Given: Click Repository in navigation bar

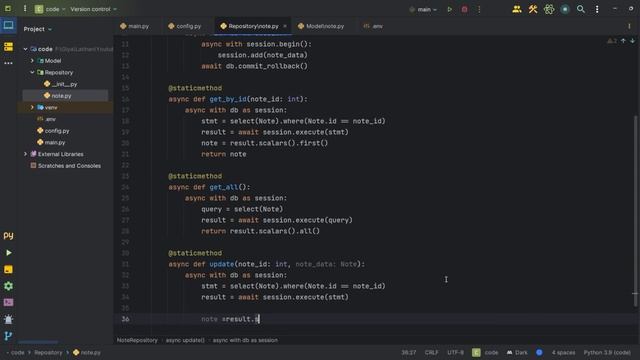Looking at the screenshot, I should click(x=48, y=352).
